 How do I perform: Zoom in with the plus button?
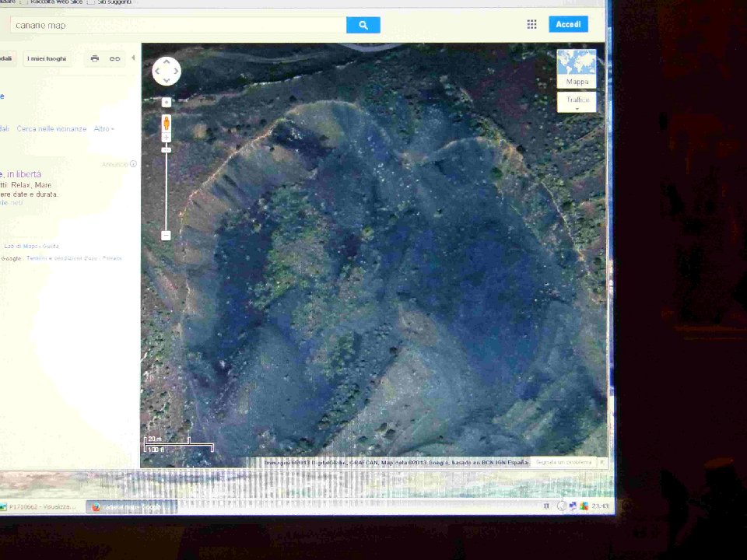click(167, 138)
